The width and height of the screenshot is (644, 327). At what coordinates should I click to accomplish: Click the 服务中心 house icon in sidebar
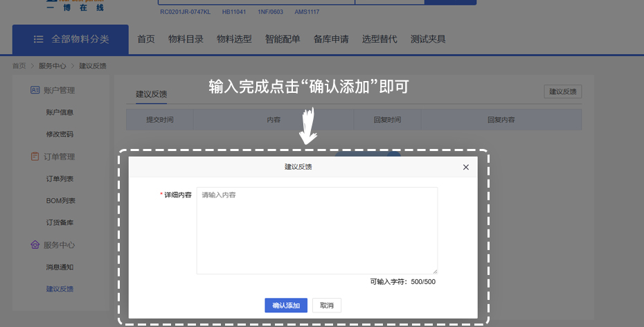click(x=35, y=245)
